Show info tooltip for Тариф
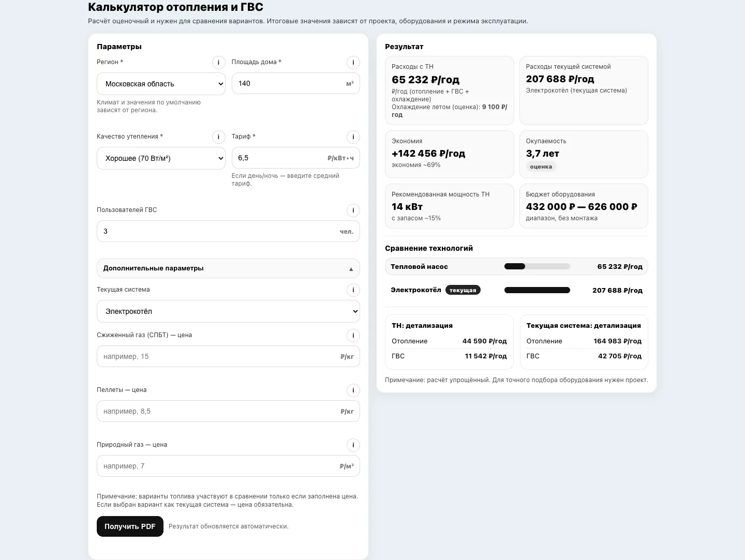The width and height of the screenshot is (745, 560). coord(353,137)
